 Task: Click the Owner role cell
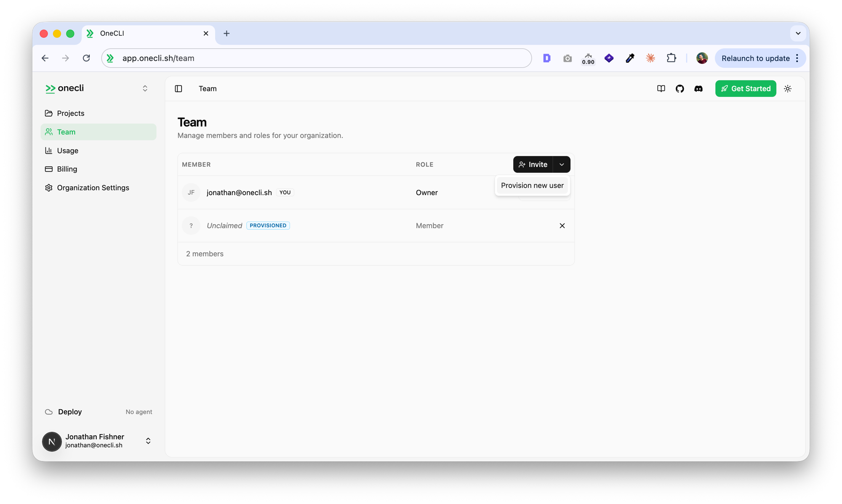point(427,192)
